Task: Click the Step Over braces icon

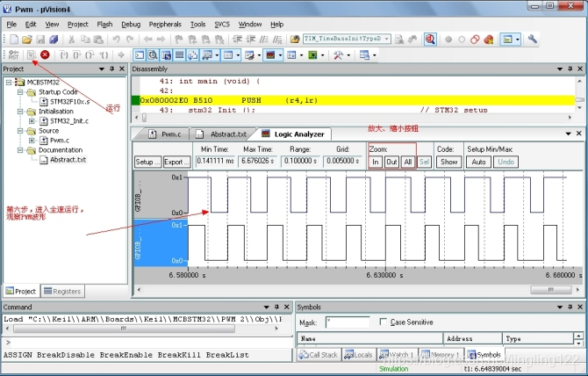Action: coord(77,55)
